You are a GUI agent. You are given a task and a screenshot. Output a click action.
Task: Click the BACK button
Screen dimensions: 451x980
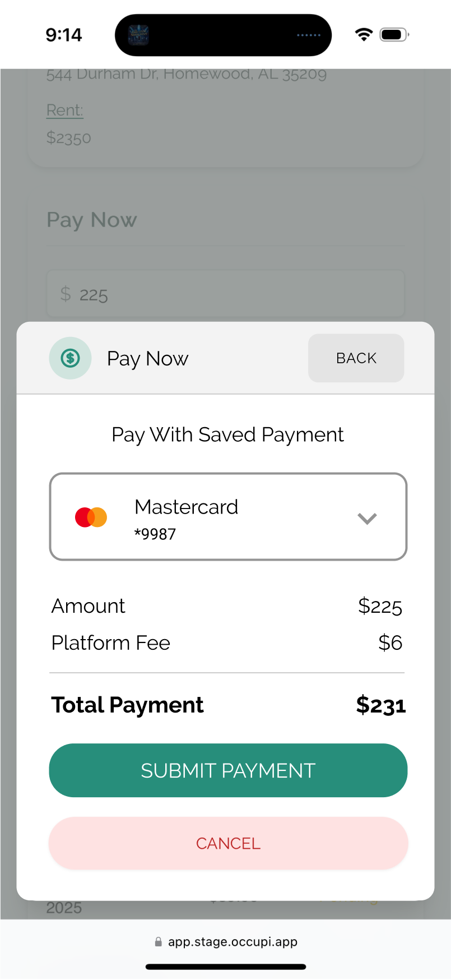pos(356,358)
